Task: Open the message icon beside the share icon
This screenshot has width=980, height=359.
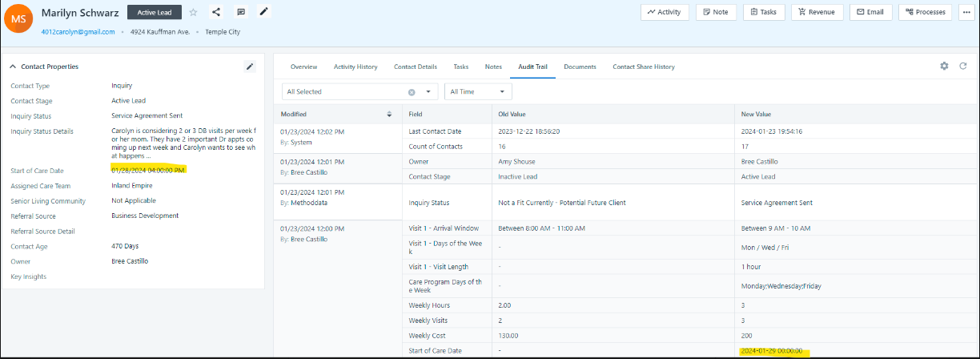Action: 241,12
